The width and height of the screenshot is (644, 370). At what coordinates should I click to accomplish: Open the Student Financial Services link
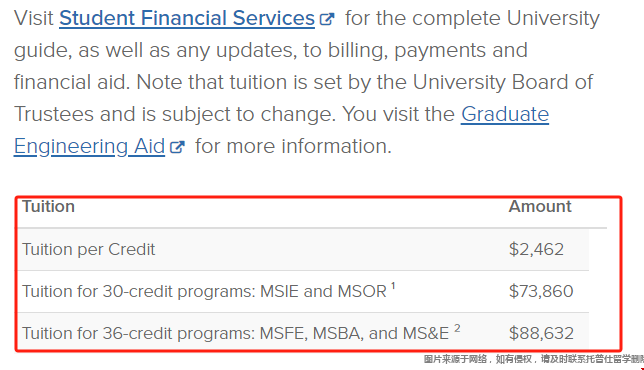click(x=187, y=18)
